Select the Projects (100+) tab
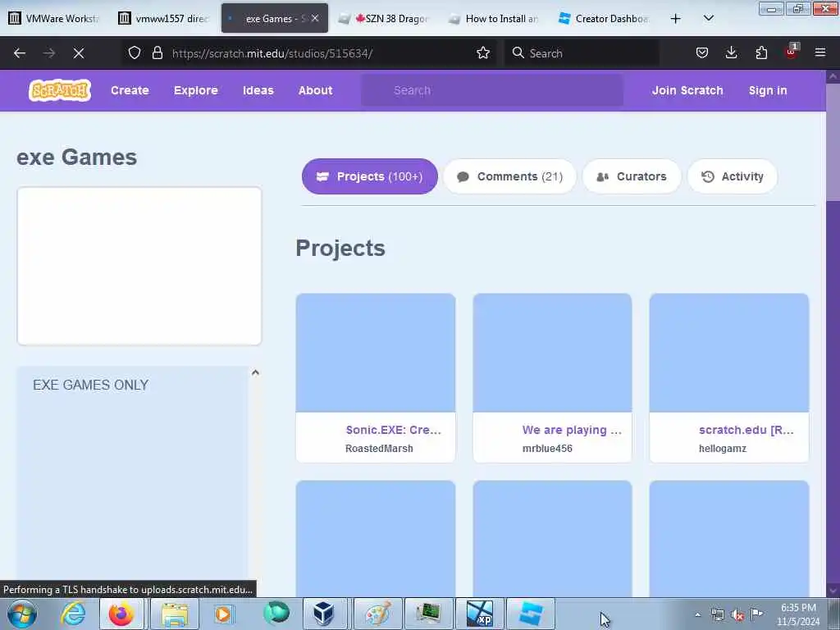840x630 pixels. [370, 176]
